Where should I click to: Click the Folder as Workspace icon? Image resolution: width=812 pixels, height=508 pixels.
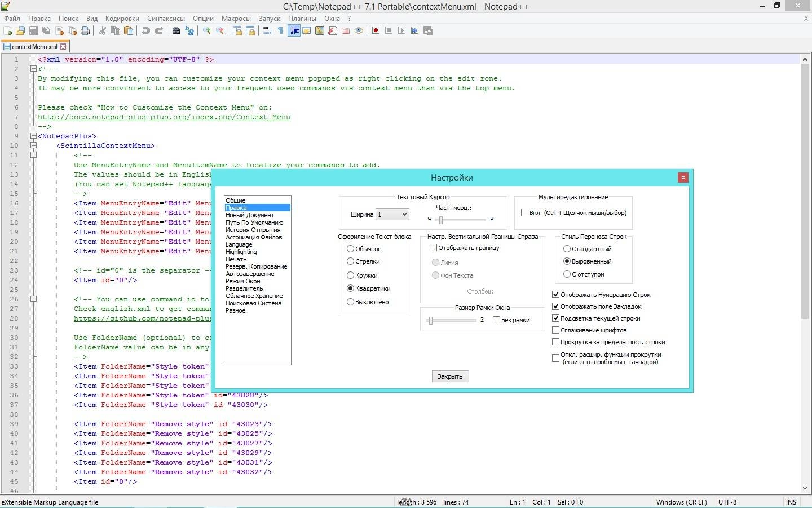[x=346, y=30]
